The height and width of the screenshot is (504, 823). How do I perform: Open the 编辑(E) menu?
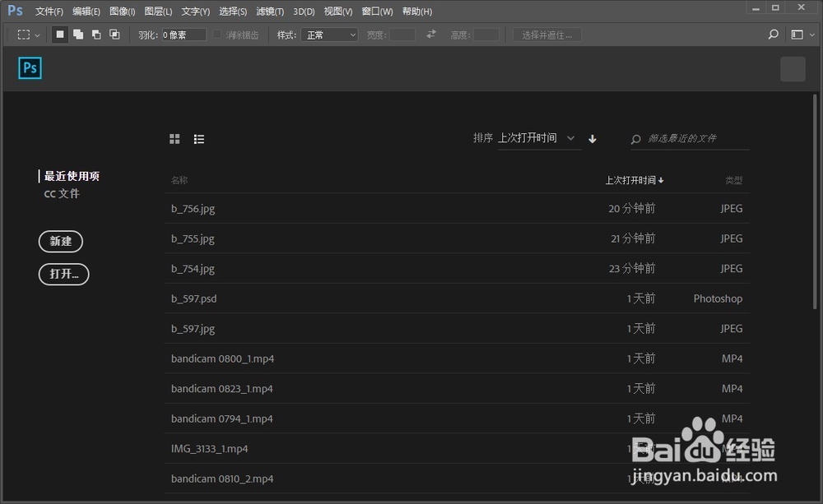click(x=86, y=11)
